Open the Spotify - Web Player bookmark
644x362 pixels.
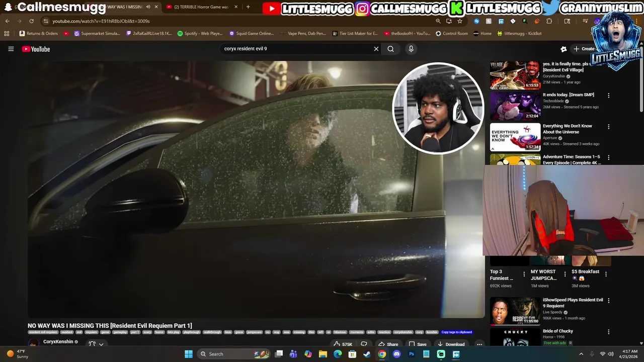[200, 33]
